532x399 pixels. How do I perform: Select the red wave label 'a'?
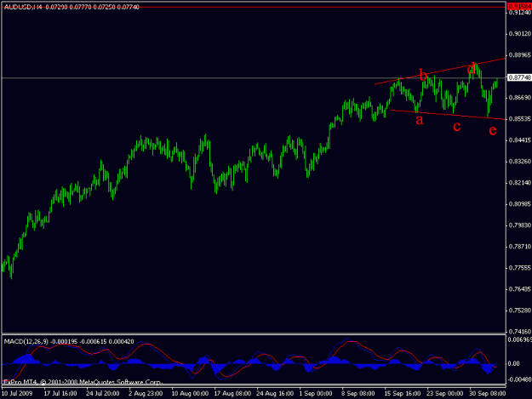[420, 120]
